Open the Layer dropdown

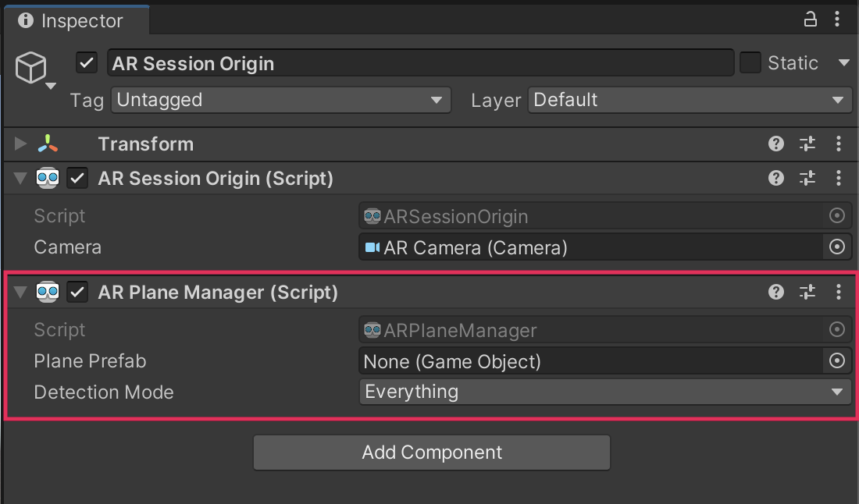click(690, 100)
